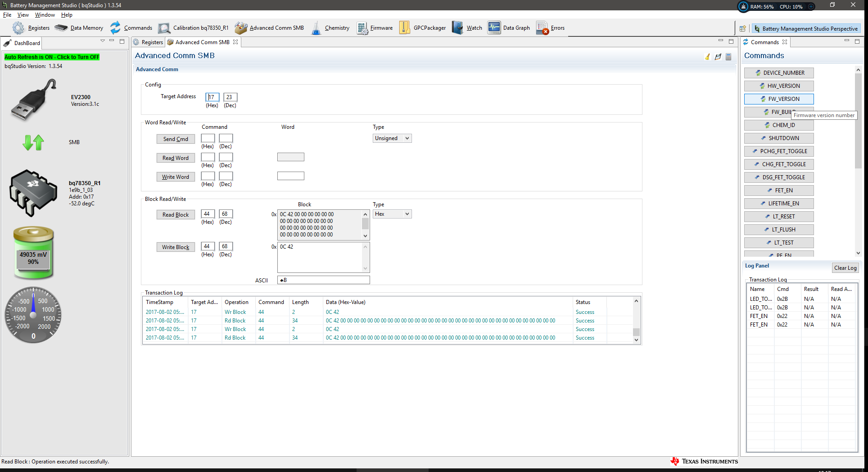Select the DashBoard tab
This screenshot has width=868, height=472.
pos(22,43)
